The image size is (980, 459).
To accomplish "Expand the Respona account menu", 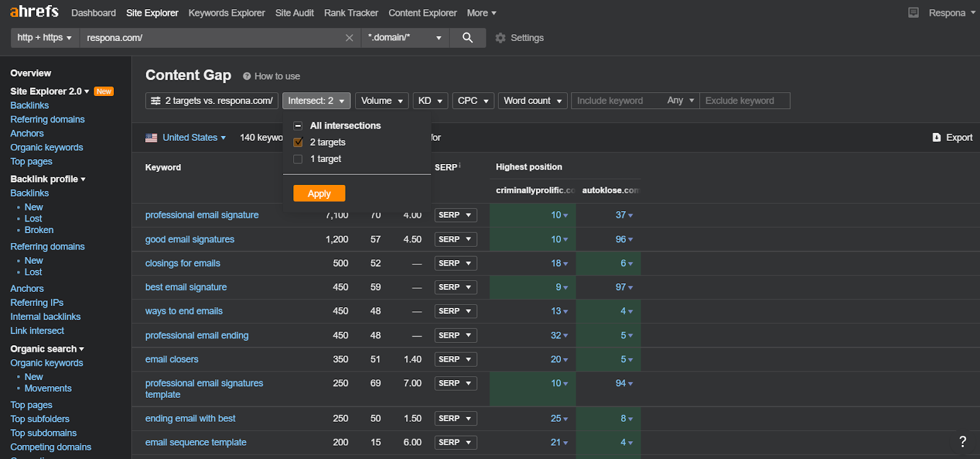I will [952, 13].
